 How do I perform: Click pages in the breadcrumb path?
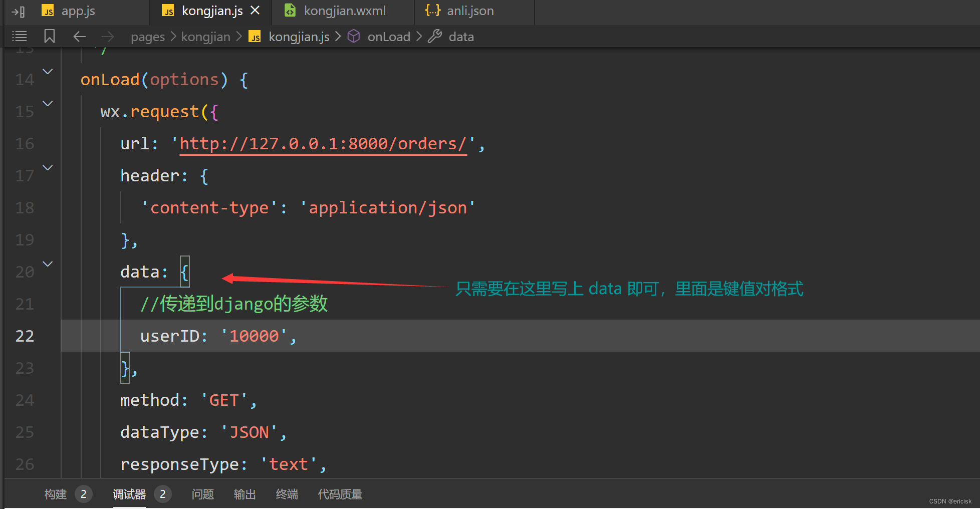coord(147,37)
